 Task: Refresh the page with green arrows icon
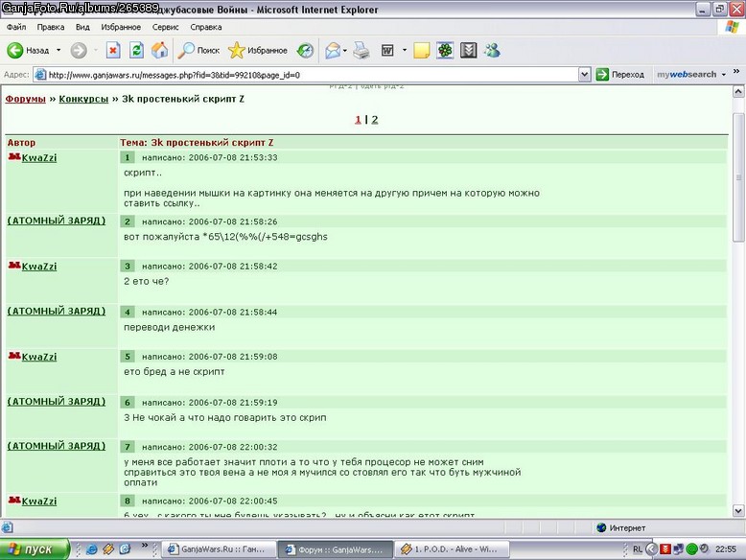click(136, 50)
